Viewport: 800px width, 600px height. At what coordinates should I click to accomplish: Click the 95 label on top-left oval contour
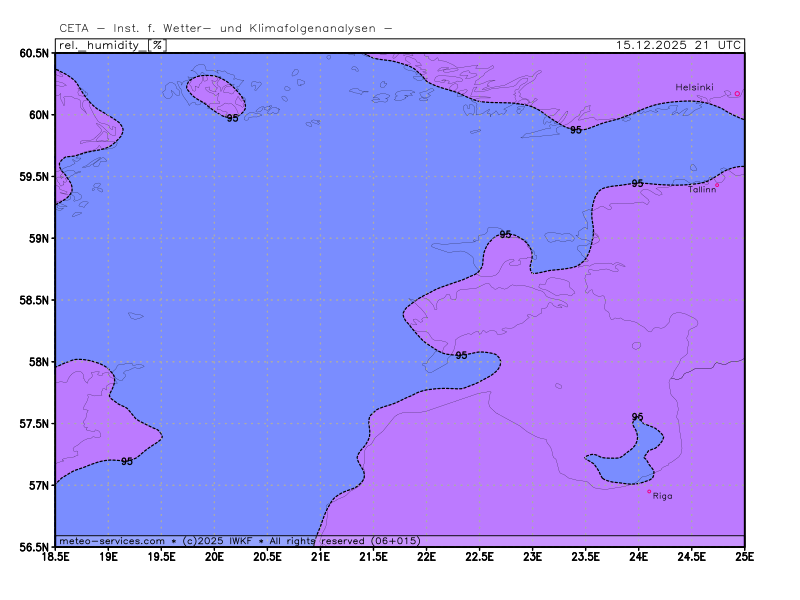232,118
